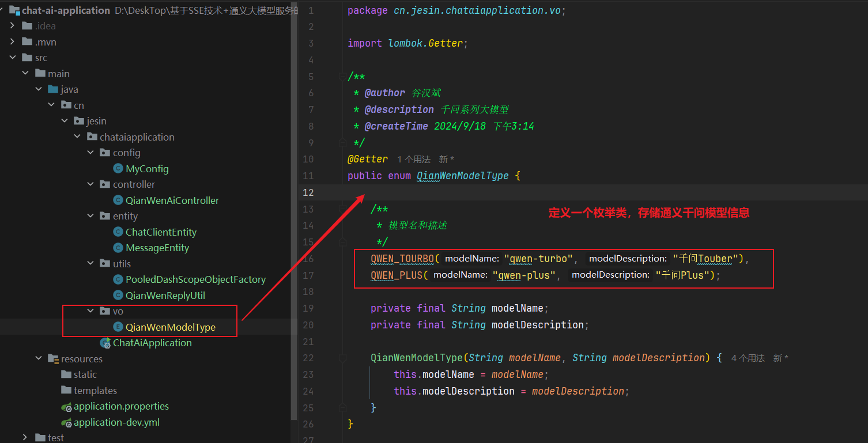Click the "qwen-turbo" string literal
The width and height of the screenshot is (868, 443).
[x=538, y=259]
